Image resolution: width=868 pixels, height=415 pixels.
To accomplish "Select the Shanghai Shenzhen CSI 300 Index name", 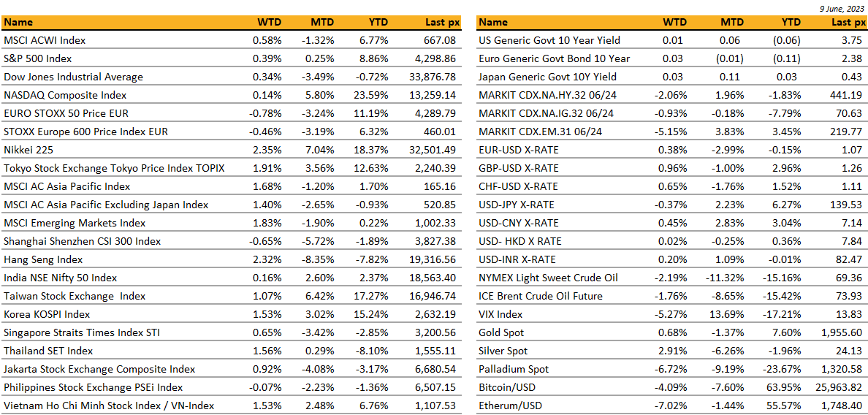I will [82, 241].
